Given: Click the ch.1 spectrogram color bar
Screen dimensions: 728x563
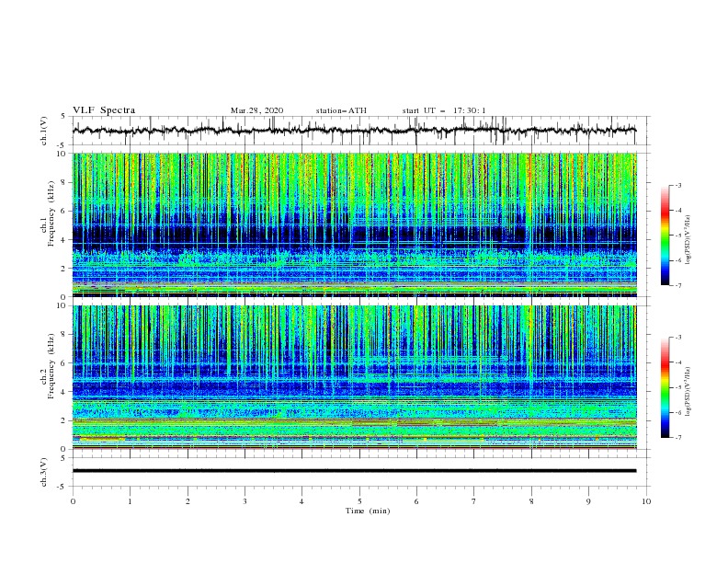Looking at the screenshot, I should point(665,235).
